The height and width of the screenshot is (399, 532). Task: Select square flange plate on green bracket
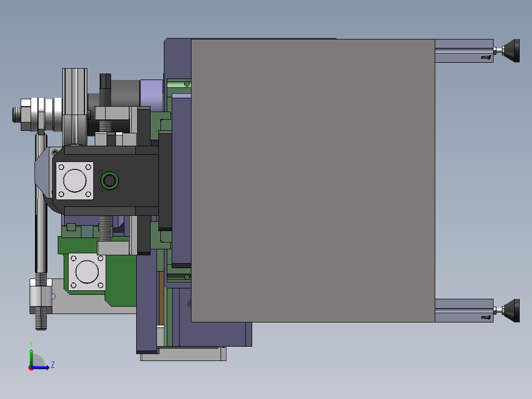pos(87,272)
